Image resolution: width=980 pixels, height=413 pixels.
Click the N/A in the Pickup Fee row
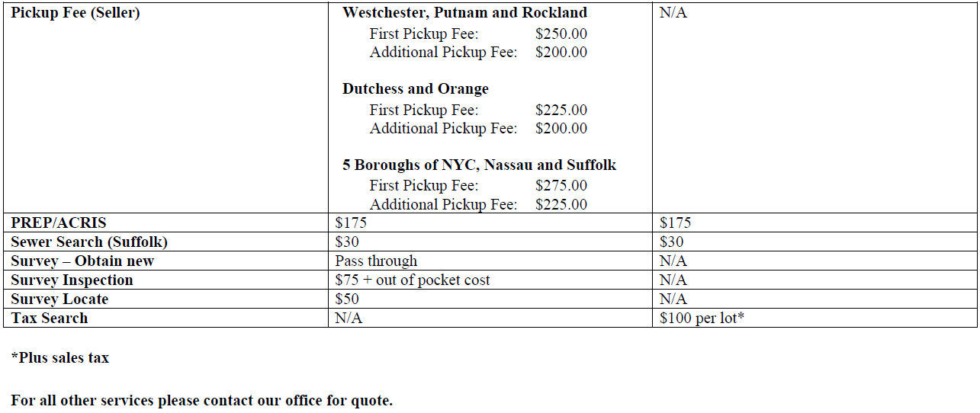(x=673, y=13)
